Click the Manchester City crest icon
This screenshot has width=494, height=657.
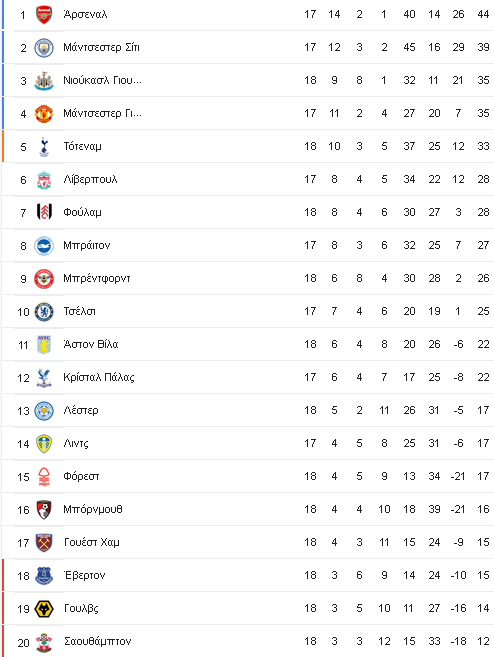pos(44,48)
